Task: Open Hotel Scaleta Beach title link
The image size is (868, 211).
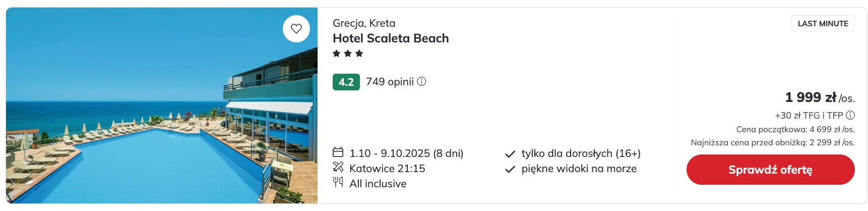Action: click(x=391, y=38)
